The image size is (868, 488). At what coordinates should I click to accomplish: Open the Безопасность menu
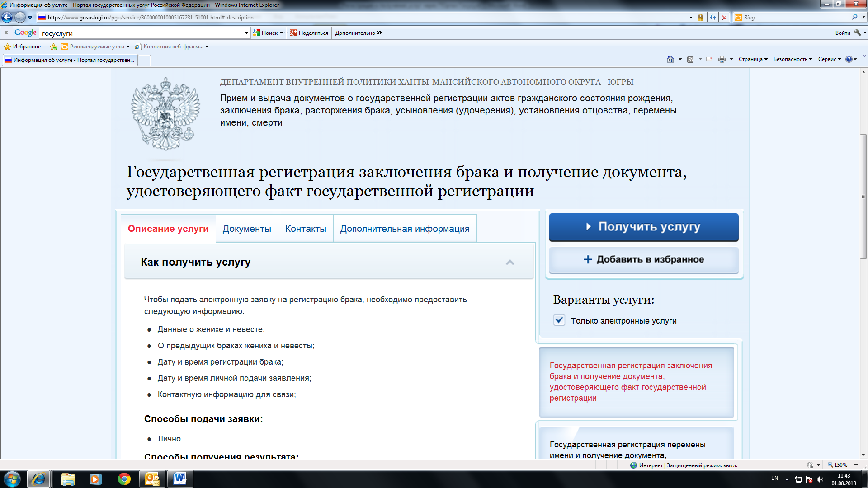(x=793, y=59)
